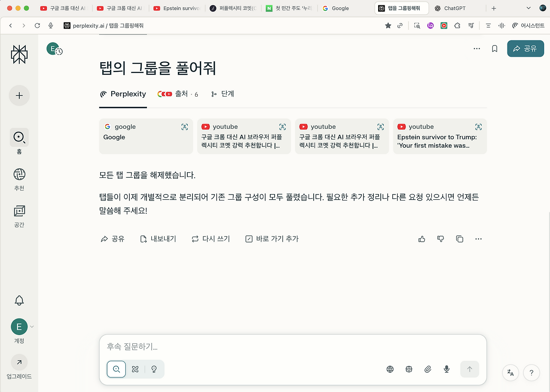Switch to the 퍼플렉시티 코멧 browser tab
This screenshot has width=550, height=392.
(233, 8)
